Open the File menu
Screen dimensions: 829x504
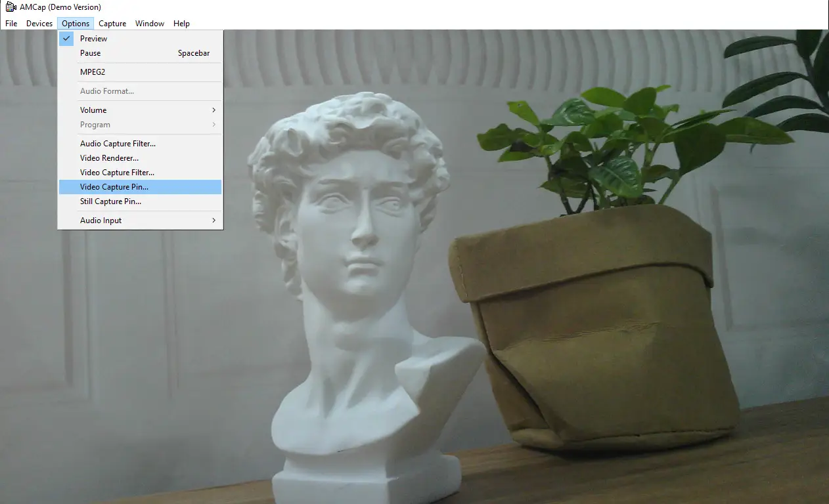point(11,24)
